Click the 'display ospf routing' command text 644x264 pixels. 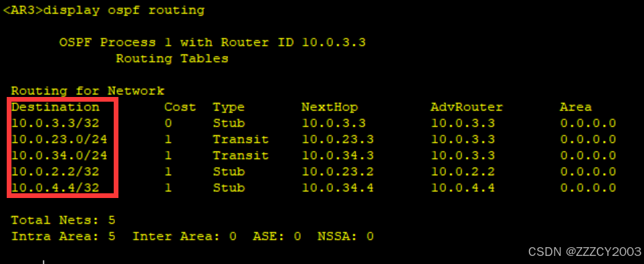click(124, 10)
